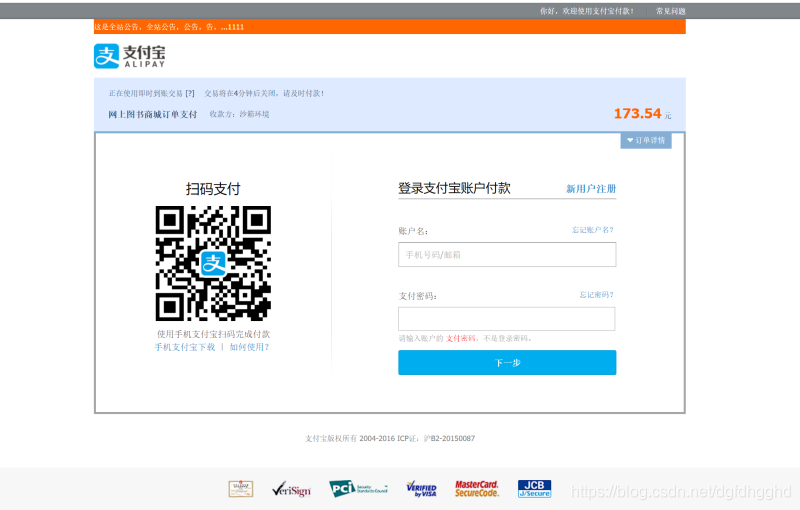Click the Verified by VISA logo
The image size is (800, 510).
pos(421,489)
